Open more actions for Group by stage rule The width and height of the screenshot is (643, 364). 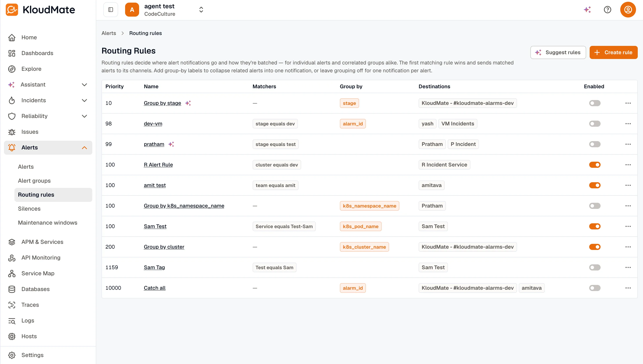(628, 103)
